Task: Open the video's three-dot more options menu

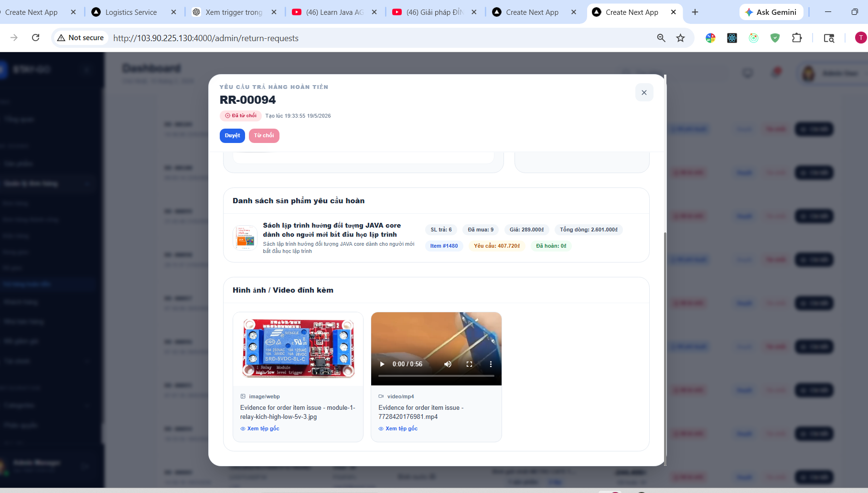Action: [491, 364]
